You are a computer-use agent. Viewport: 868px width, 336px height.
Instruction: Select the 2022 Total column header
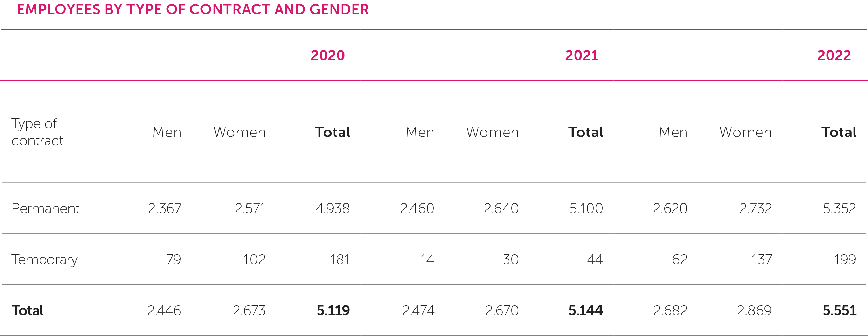point(839,133)
